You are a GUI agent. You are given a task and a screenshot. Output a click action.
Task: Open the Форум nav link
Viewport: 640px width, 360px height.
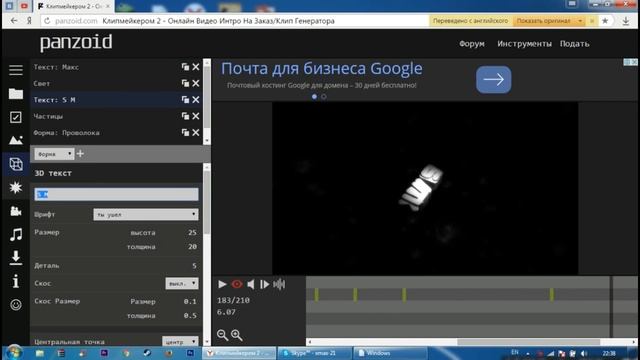(472, 44)
